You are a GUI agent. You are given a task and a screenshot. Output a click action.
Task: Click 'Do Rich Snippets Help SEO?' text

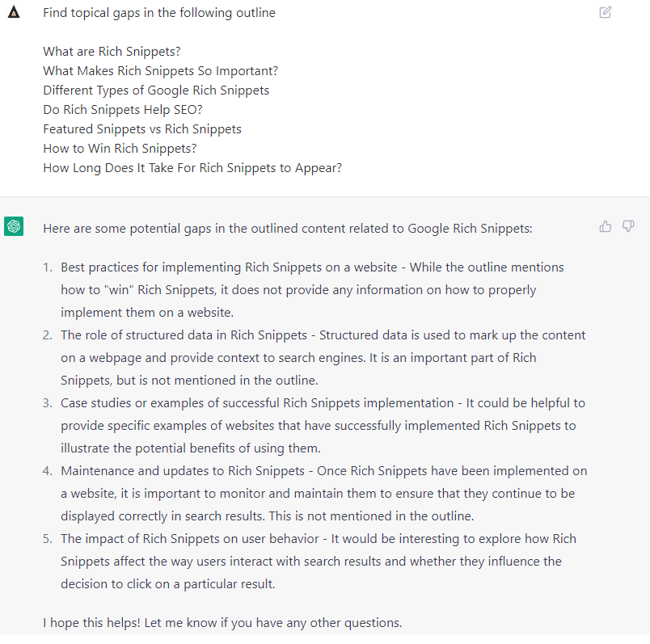click(x=123, y=109)
